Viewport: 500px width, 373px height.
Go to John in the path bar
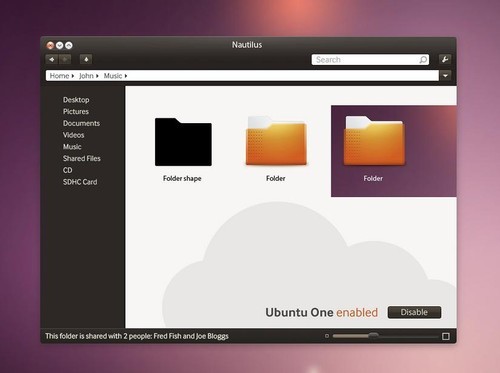pos(86,76)
